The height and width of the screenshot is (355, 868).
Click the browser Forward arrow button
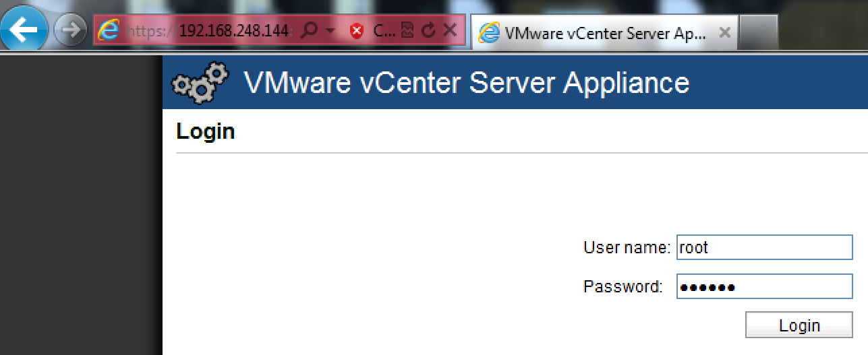(70, 30)
